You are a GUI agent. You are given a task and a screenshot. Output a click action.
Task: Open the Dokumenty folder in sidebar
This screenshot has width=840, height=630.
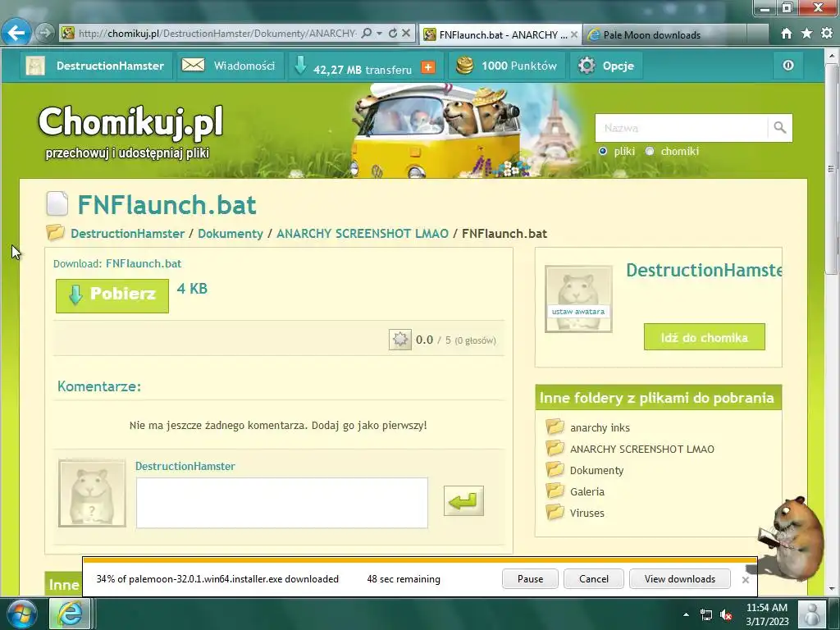(597, 470)
